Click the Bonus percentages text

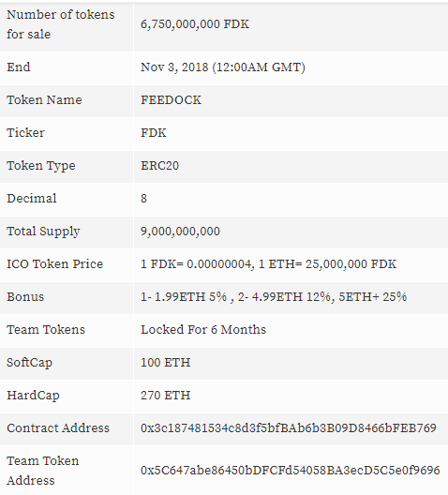click(x=274, y=297)
